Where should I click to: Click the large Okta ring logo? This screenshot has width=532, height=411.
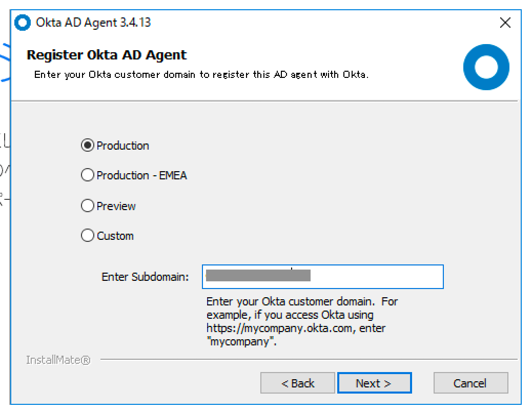[486, 67]
